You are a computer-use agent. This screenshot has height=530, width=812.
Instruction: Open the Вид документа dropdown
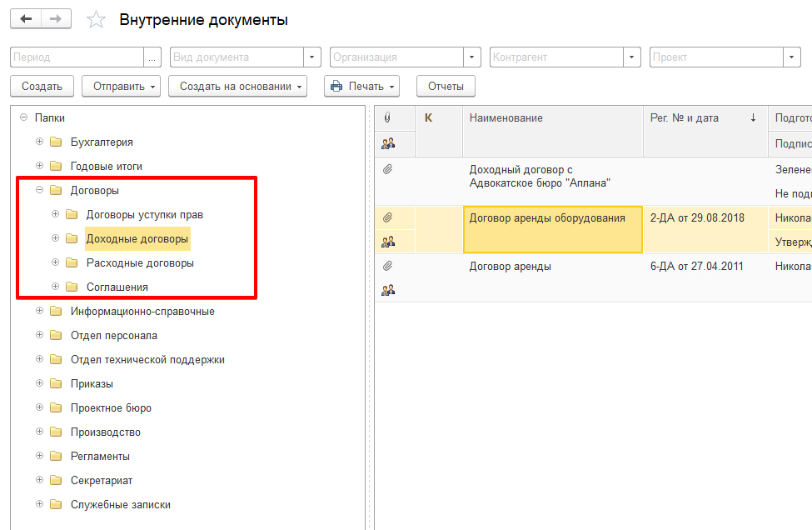point(312,57)
